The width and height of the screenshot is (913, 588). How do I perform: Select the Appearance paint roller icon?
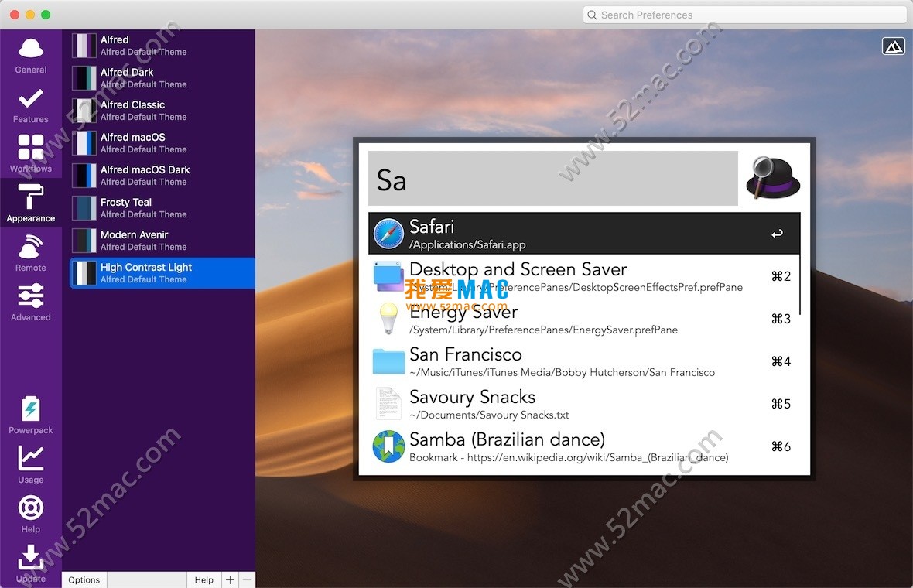pos(31,197)
